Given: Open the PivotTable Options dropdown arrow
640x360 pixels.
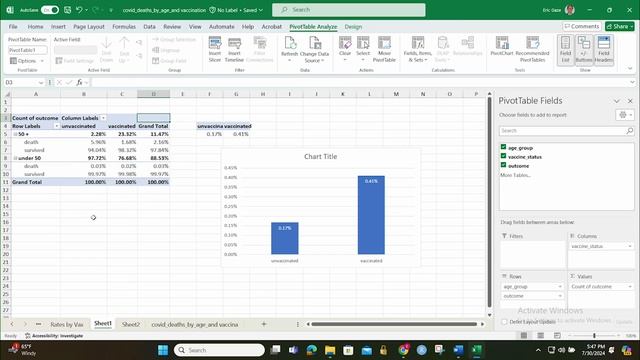Looking at the screenshot, I should (x=42, y=61).
